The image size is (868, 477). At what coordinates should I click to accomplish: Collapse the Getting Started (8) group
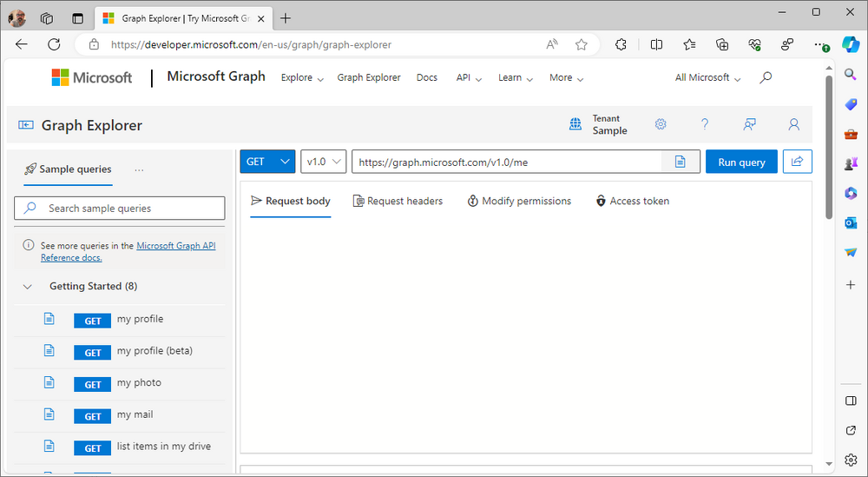(27, 287)
